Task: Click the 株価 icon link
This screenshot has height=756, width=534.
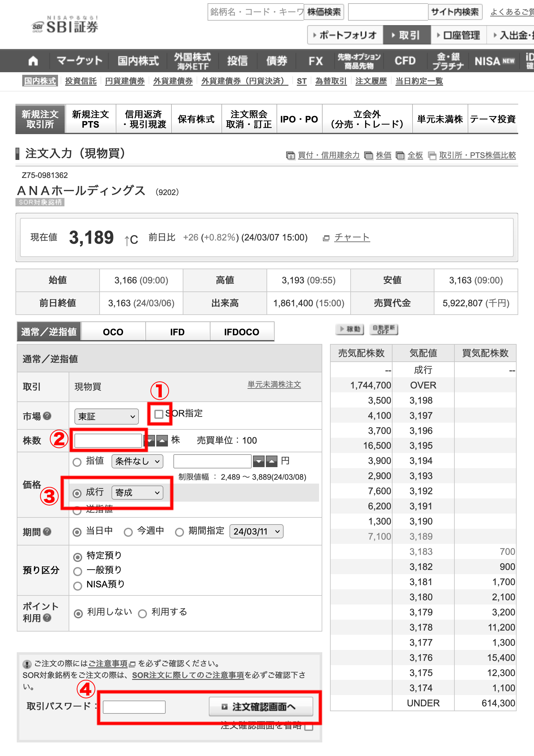Action: coord(368,155)
